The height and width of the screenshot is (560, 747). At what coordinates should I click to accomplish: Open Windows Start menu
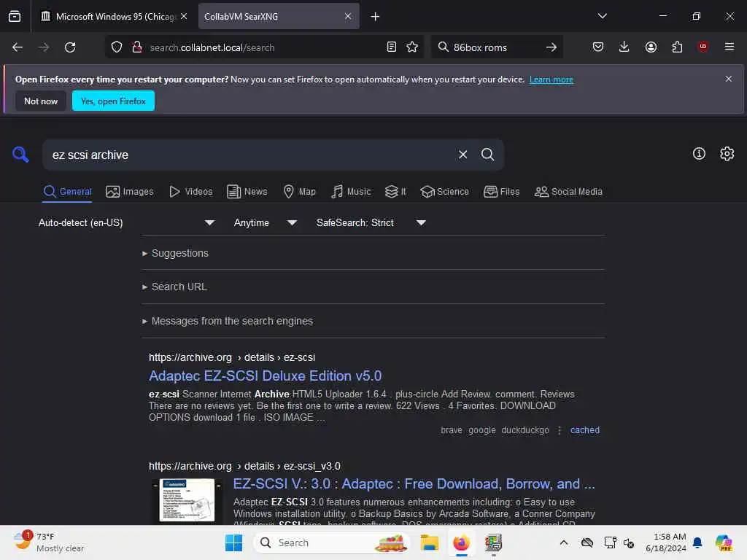pos(233,542)
